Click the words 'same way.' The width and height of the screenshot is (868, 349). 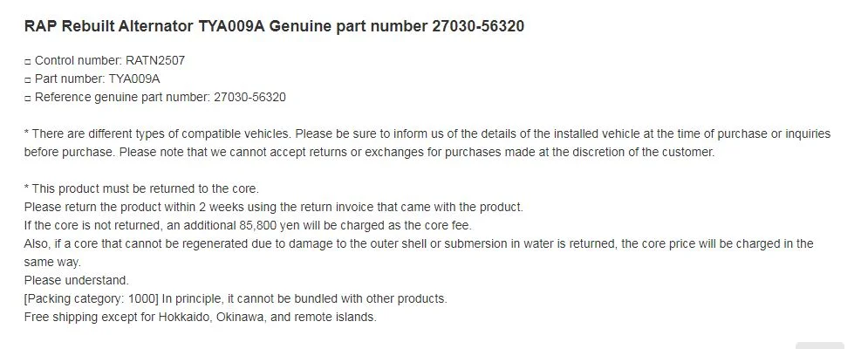click(52, 262)
